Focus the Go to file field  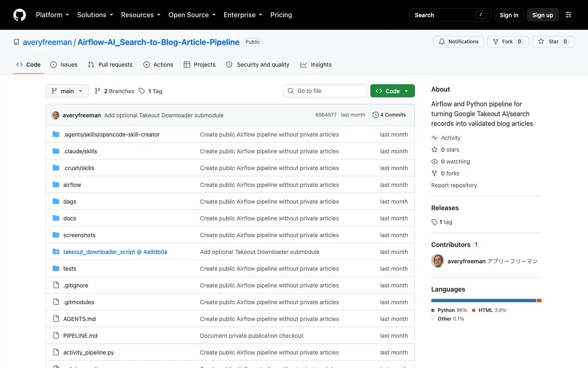(325, 91)
